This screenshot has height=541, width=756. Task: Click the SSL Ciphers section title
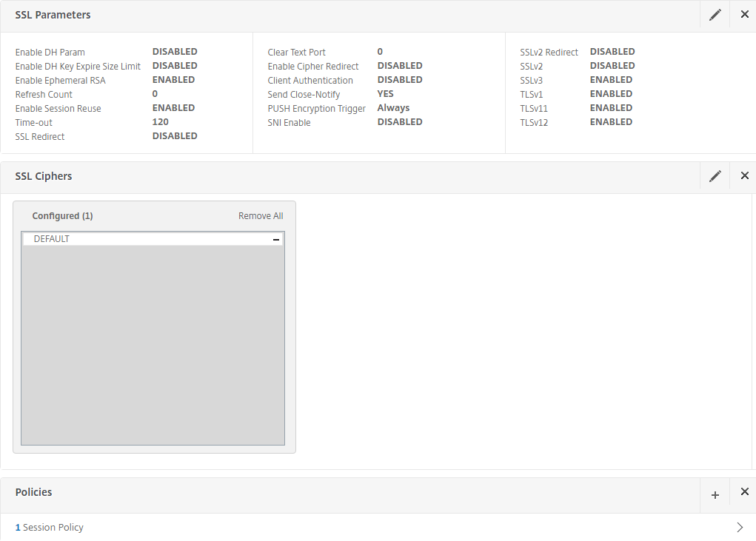point(44,176)
